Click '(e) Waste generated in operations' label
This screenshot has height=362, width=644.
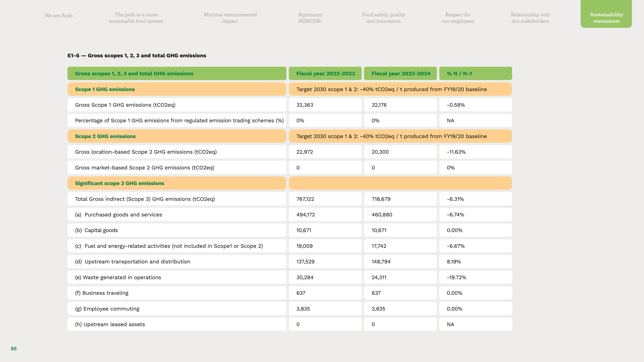(118, 277)
